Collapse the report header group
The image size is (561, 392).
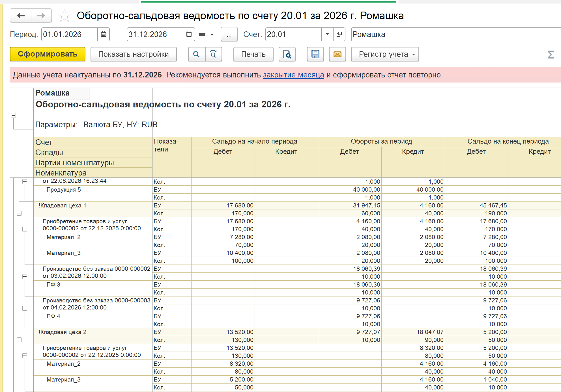pyautogui.click(x=13, y=115)
